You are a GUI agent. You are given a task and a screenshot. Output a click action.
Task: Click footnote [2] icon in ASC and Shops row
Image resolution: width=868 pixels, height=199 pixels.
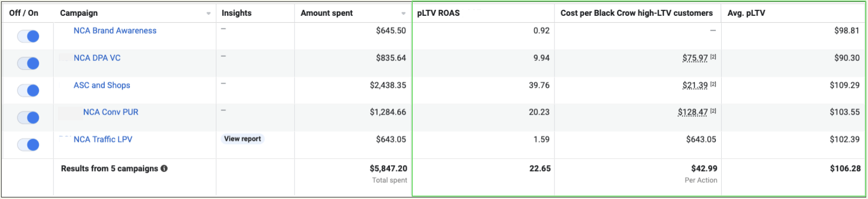coord(713,84)
